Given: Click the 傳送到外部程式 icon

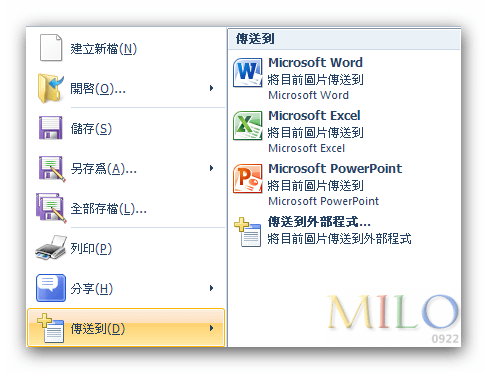Looking at the screenshot, I should (x=247, y=232).
